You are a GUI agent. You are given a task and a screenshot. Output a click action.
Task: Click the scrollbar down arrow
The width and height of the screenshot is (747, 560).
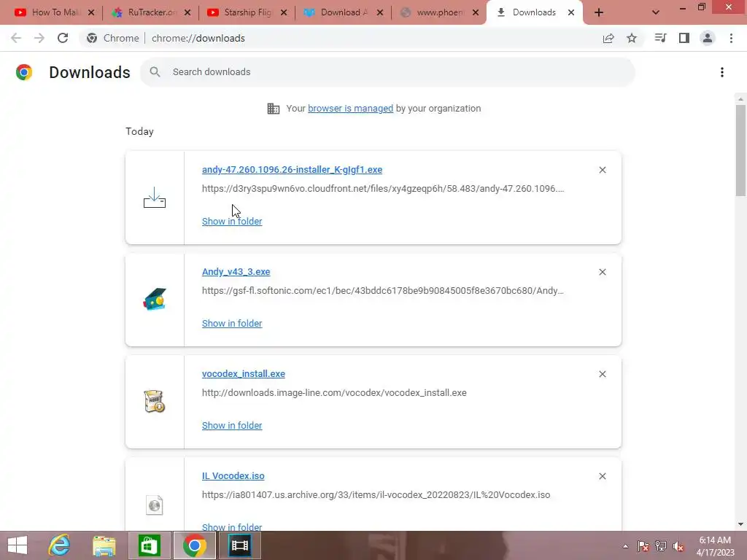pyautogui.click(x=740, y=524)
